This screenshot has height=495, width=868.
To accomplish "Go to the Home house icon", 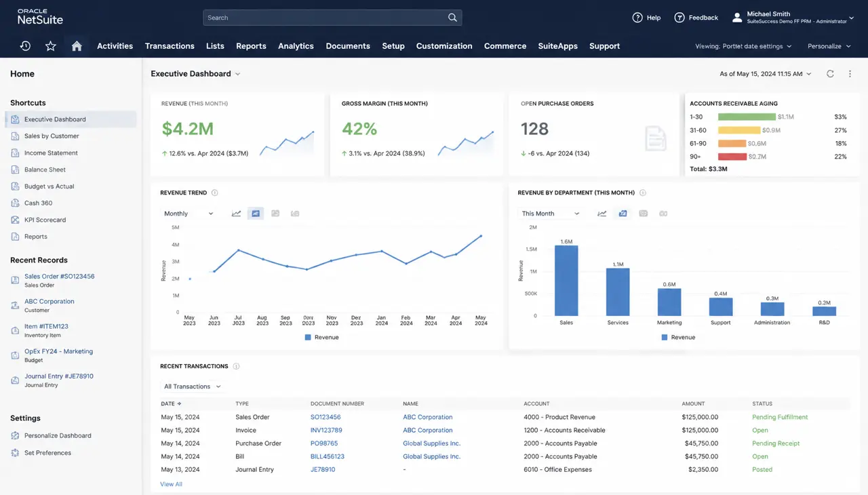I will (77, 46).
